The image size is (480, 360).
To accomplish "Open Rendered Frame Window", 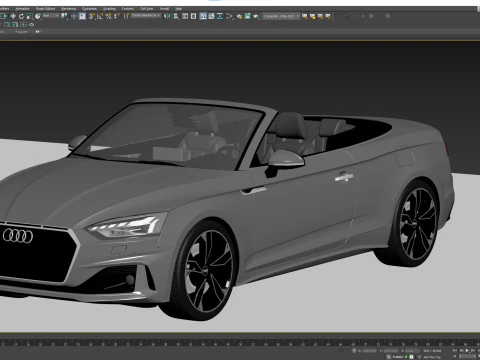I will click(247, 16).
